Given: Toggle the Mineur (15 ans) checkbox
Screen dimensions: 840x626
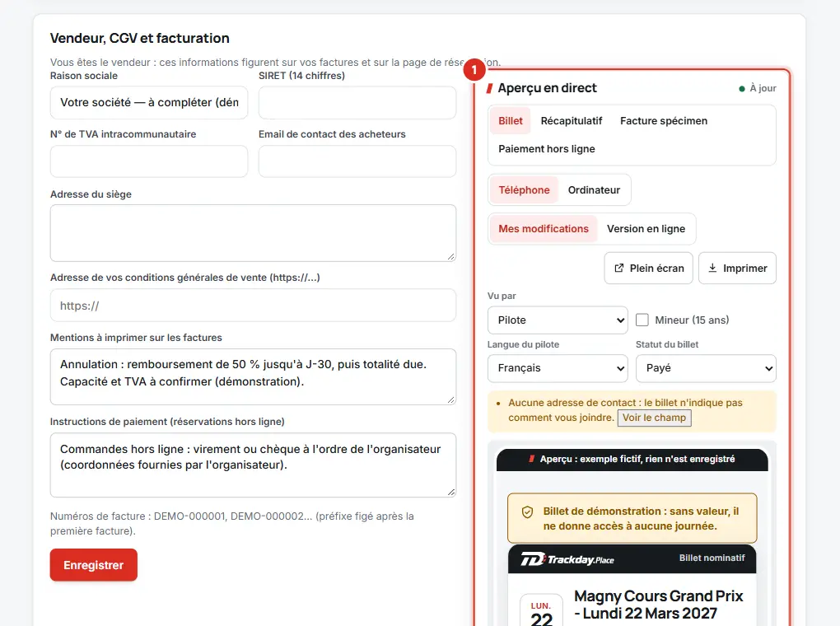Looking at the screenshot, I should [642, 320].
